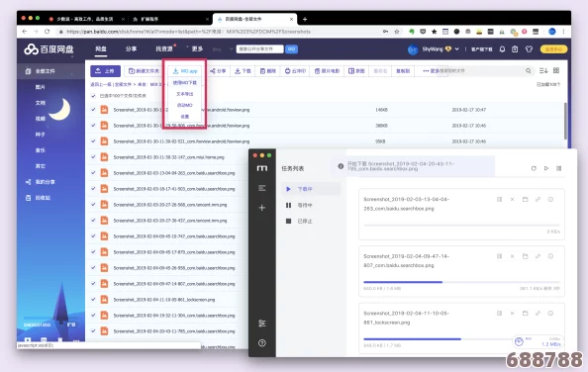The image size is (588, 372).
Task: Open folder of the 09-47-14-807 task
Action: [x=525, y=256]
